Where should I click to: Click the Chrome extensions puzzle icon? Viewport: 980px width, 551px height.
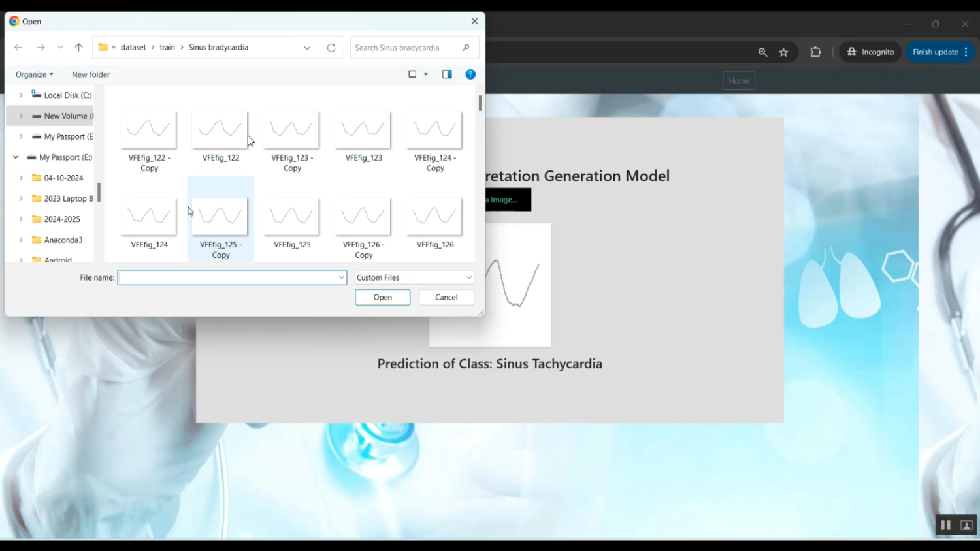pos(815,52)
